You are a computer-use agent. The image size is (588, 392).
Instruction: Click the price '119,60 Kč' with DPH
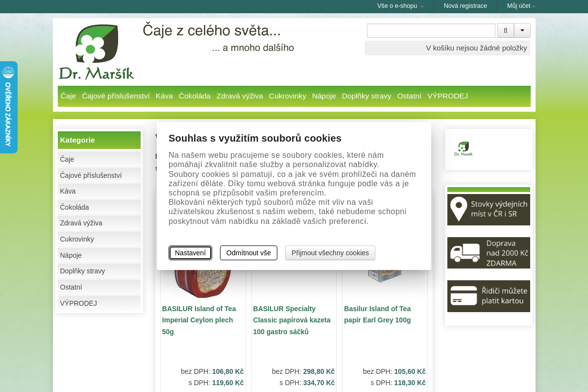(x=228, y=383)
